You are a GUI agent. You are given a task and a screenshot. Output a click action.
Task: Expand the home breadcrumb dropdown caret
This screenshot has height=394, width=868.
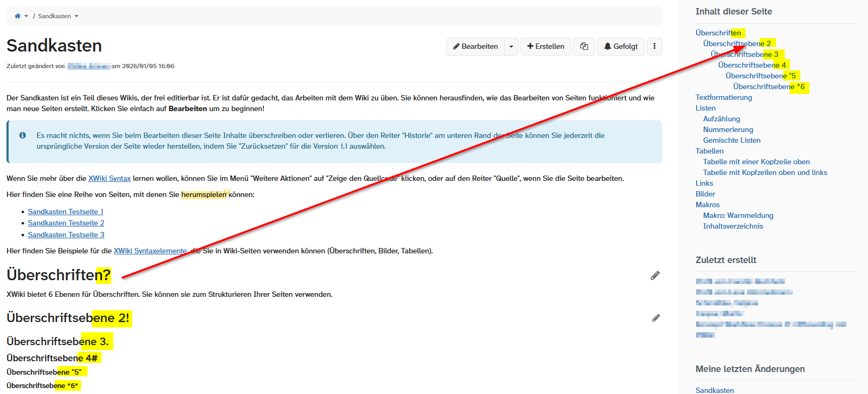pos(26,16)
